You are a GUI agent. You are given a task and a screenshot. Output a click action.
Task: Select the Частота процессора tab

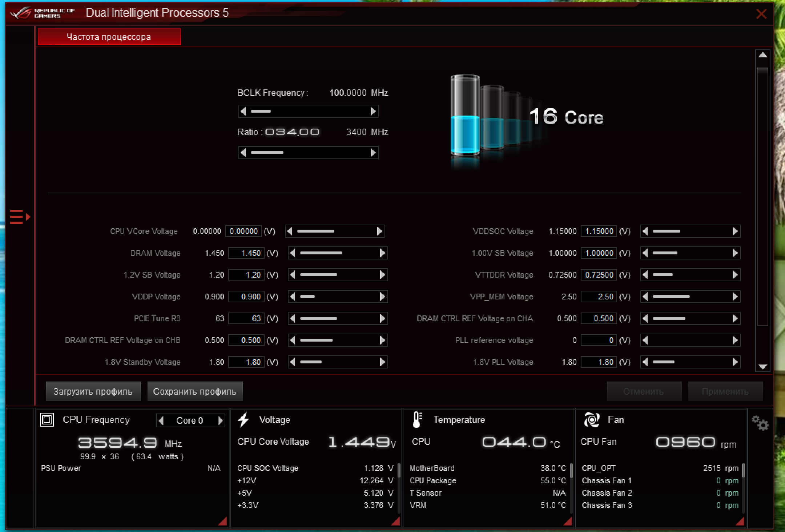pos(109,37)
